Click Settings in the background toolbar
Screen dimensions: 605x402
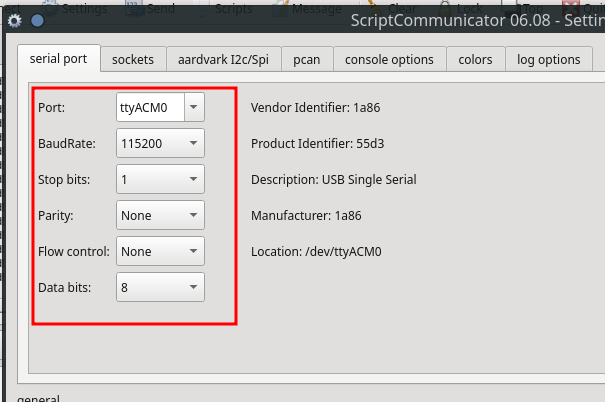click(x=75, y=8)
